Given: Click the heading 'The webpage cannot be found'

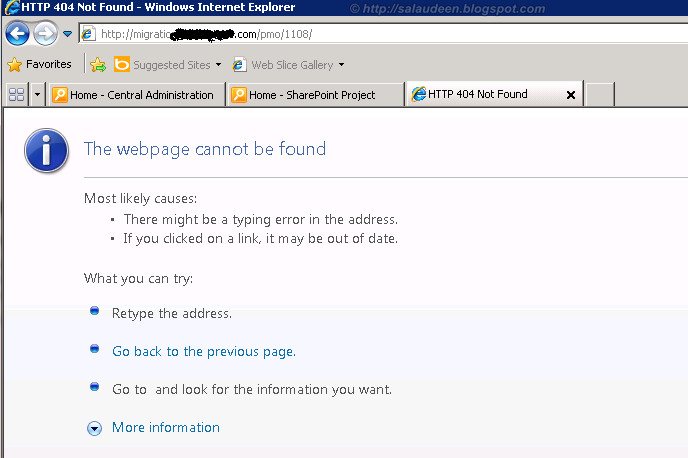Looking at the screenshot, I should coord(205,149).
